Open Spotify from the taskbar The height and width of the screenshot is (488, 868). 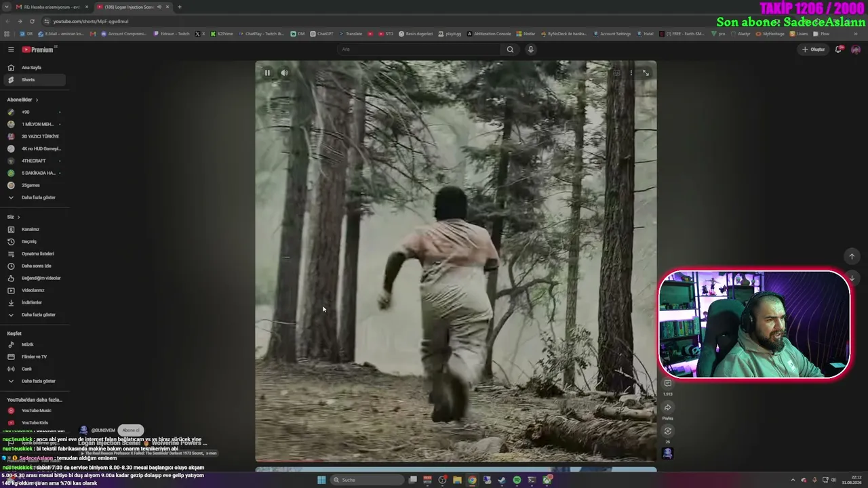(x=517, y=480)
